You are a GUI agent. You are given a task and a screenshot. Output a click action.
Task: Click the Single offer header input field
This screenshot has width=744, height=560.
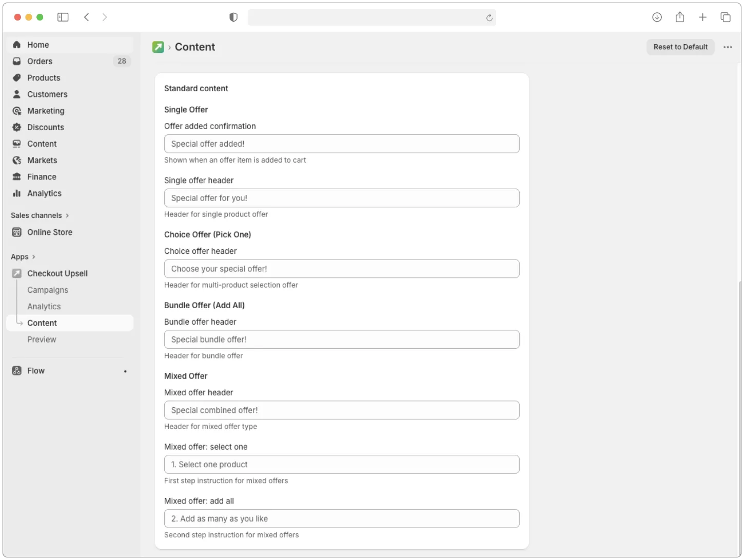341,197
